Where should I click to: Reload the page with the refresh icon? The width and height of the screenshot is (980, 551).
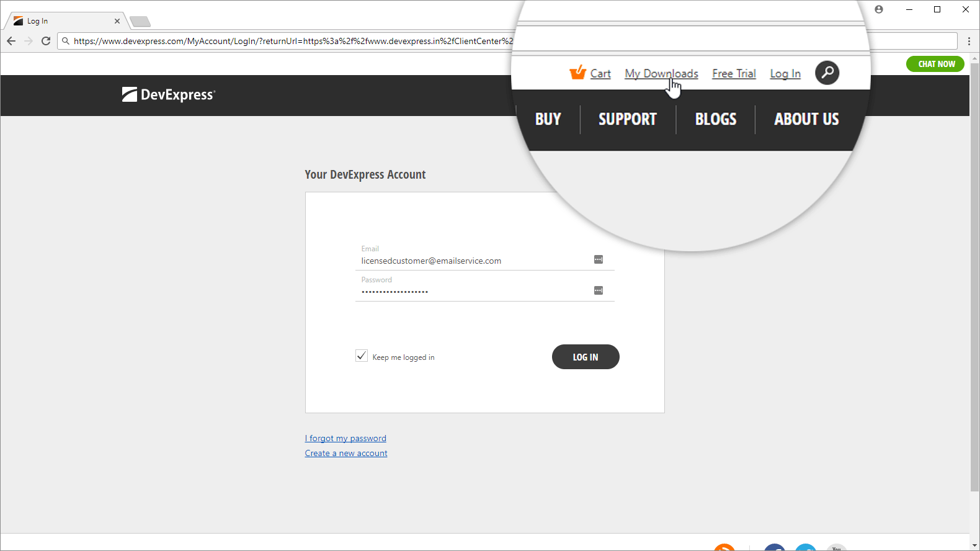pyautogui.click(x=46, y=41)
